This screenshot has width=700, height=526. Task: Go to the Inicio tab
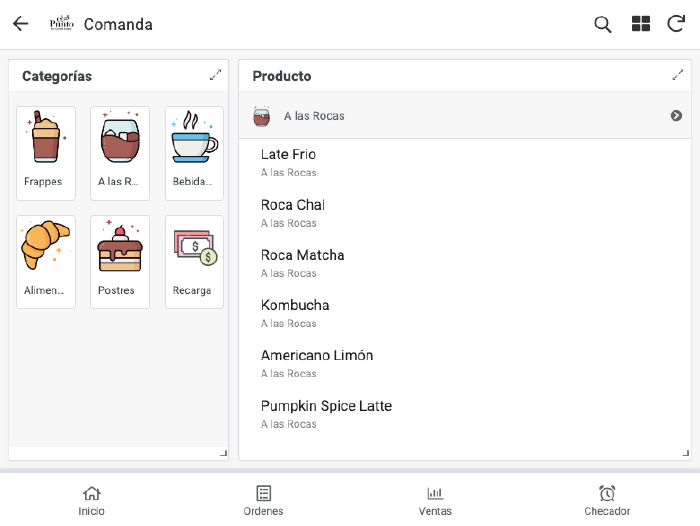91,500
